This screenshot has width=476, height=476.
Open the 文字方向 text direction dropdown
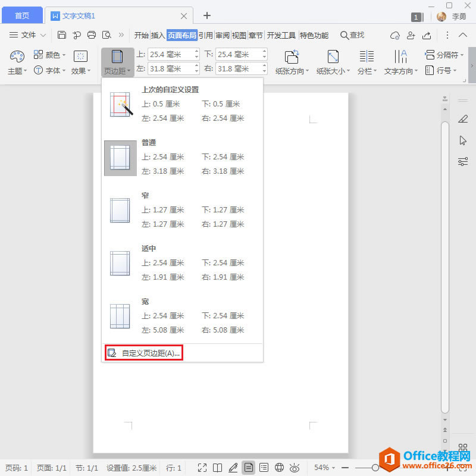(x=400, y=62)
